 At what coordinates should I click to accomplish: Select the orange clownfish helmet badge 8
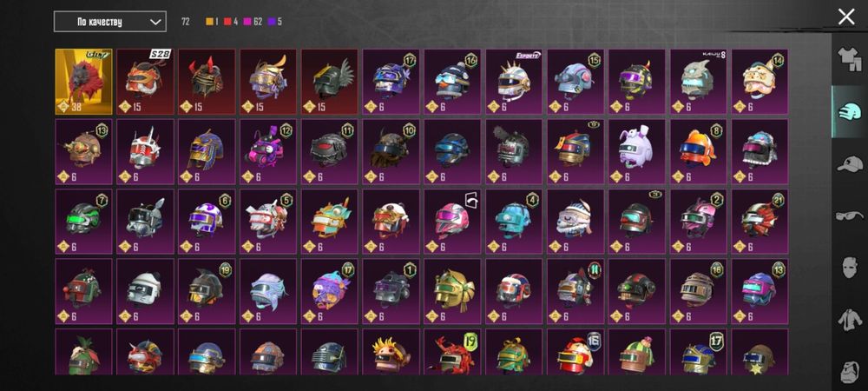click(x=699, y=151)
